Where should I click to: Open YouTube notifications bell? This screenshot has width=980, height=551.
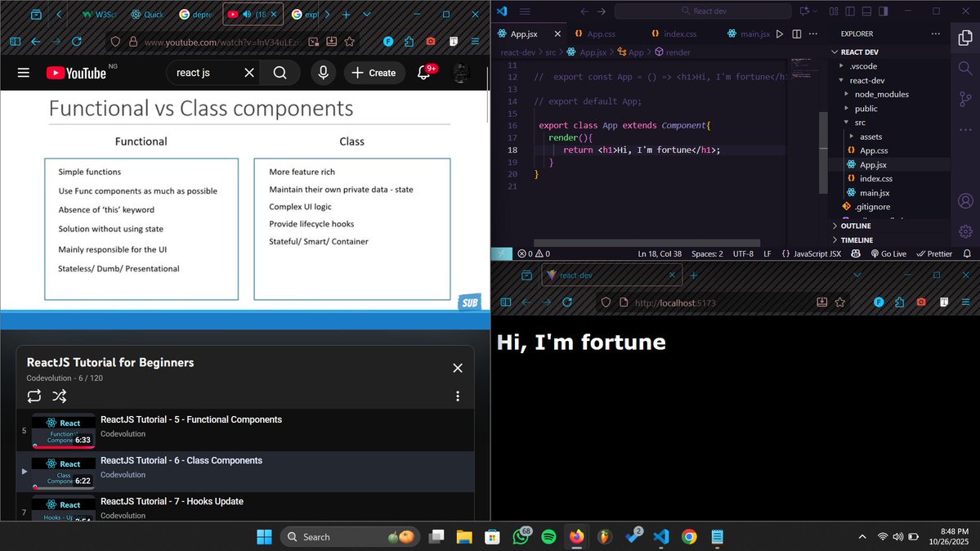click(423, 74)
